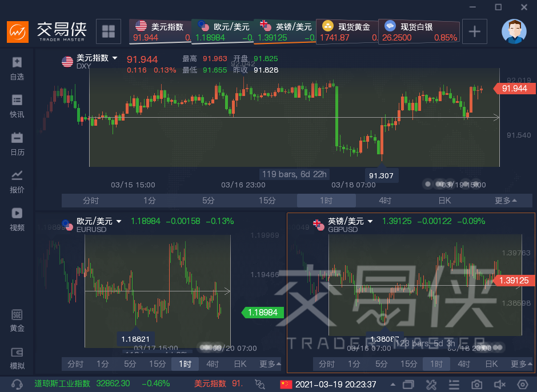The image size is (537, 392).
Task: Switch EURUSD chart to 15分 timeframe
Action: (x=158, y=364)
